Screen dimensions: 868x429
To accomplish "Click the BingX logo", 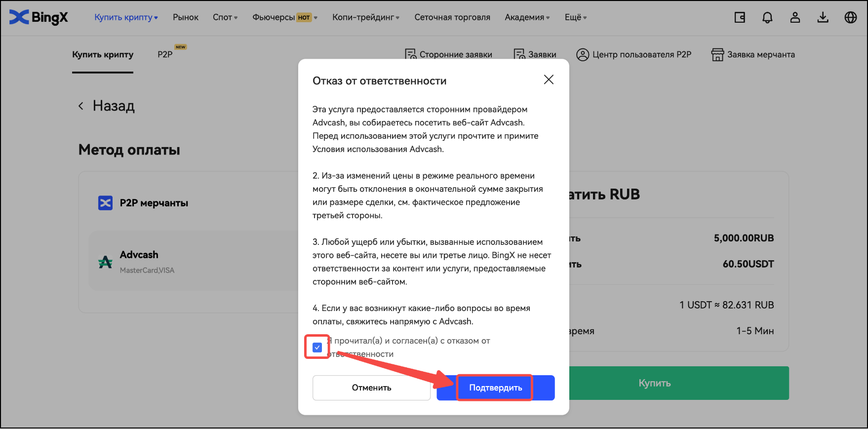I will [39, 17].
